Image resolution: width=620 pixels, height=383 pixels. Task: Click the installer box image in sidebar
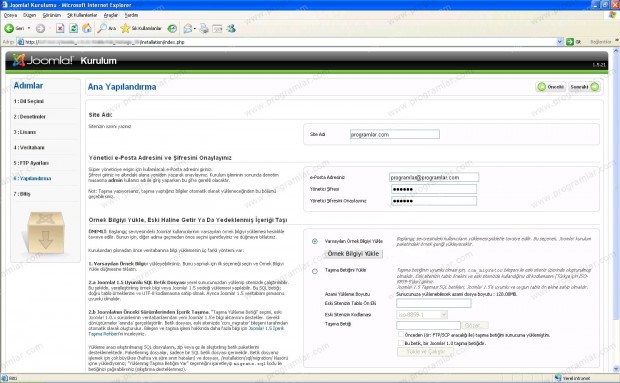45,232
